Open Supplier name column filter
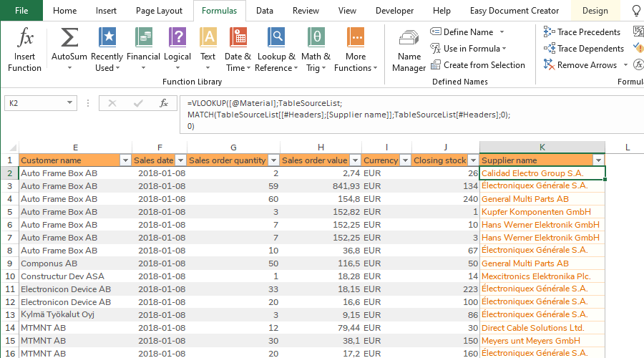Image resolution: width=644 pixels, height=358 pixels. (x=598, y=160)
